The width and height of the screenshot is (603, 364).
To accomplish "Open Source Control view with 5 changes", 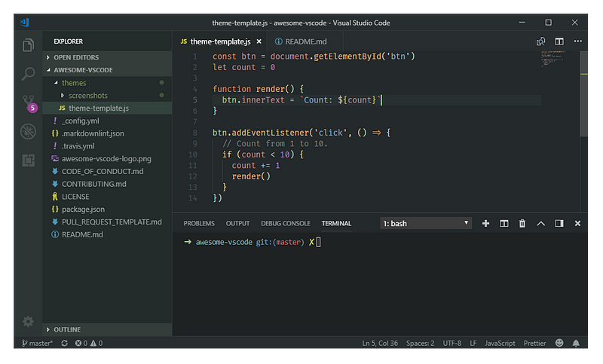I will [29, 103].
